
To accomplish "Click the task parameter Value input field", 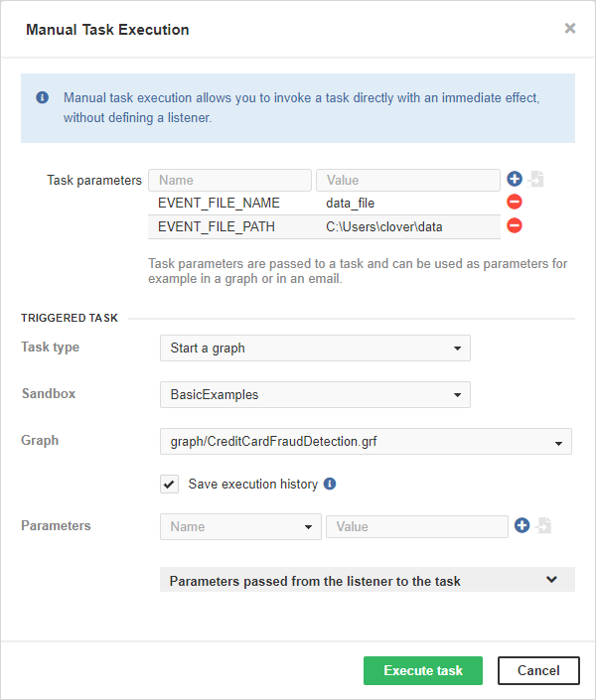I will click(x=407, y=180).
